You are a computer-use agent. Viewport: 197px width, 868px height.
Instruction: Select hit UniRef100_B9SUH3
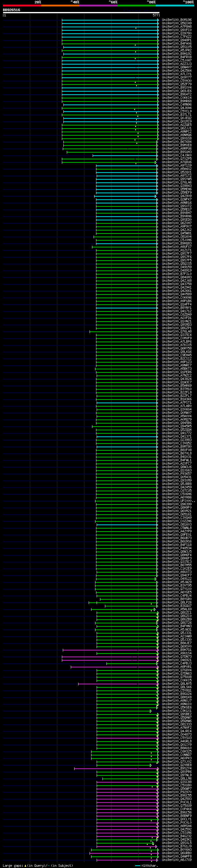[177, 152]
